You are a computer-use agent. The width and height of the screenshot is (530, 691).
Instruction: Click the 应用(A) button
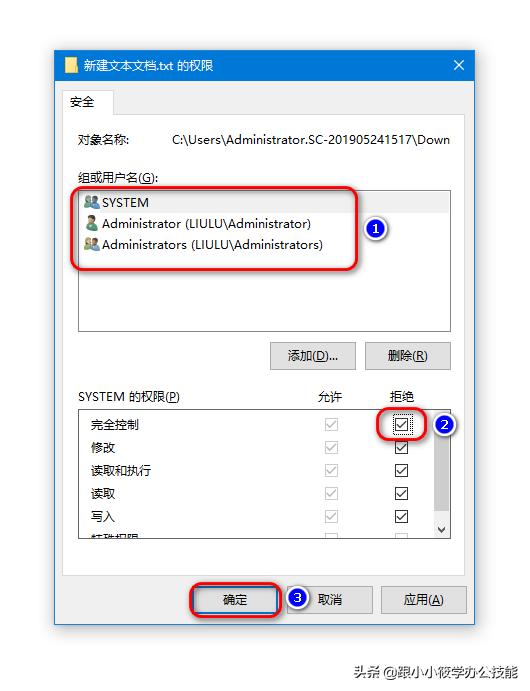(423, 600)
